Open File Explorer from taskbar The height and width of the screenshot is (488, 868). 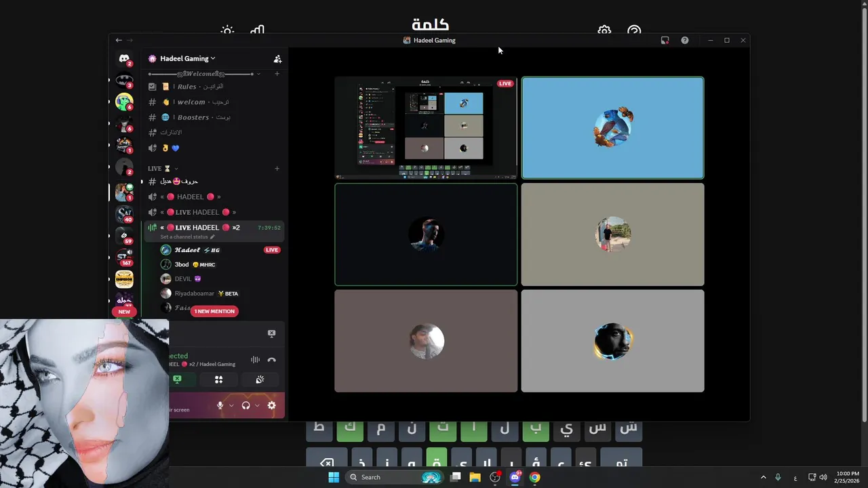pyautogui.click(x=475, y=477)
